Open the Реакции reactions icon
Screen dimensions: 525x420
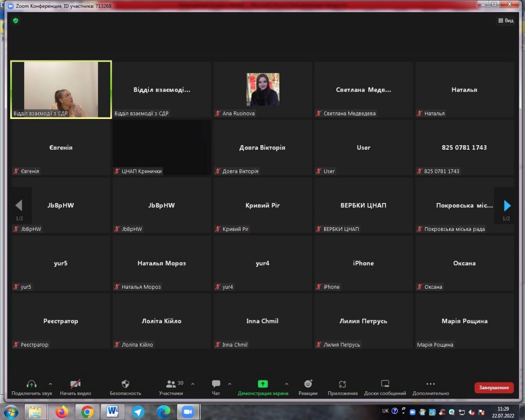coord(308,384)
